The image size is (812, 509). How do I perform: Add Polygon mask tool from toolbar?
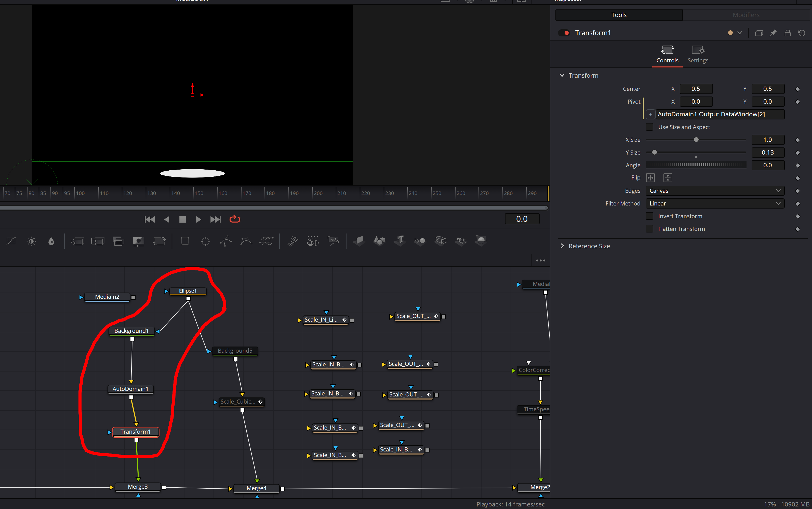pyautogui.click(x=226, y=241)
